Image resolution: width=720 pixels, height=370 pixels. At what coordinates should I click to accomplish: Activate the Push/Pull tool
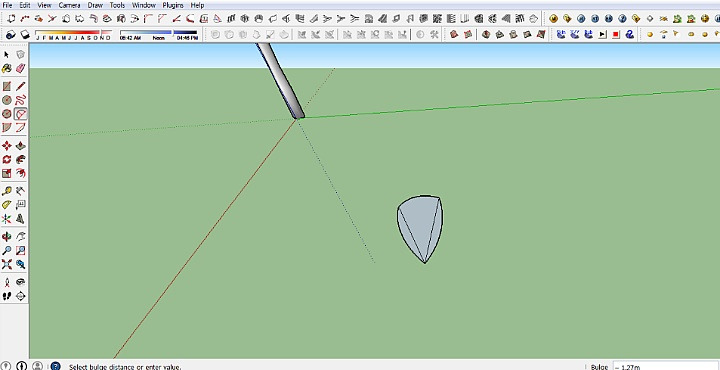pos(20,146)
